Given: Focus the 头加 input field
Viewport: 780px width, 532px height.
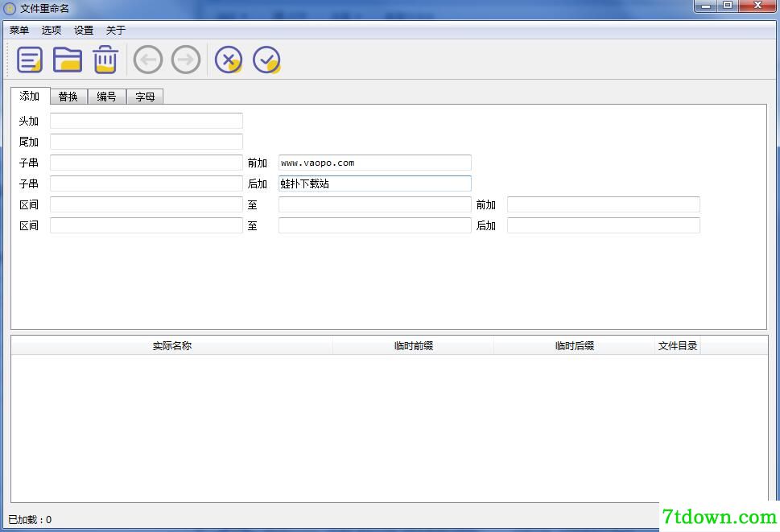Looking at the screenshot, I should [x=147, y=121].
